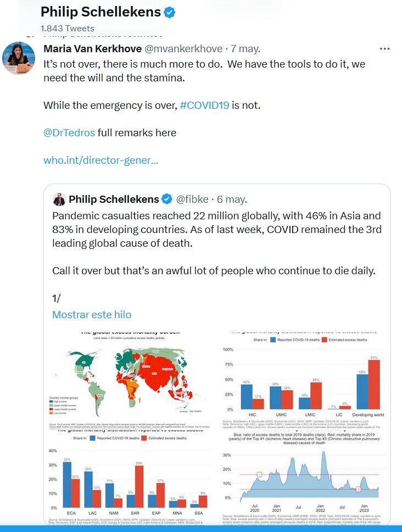The height and width of the screenshot is (532, 402).
Task: Open the world excess mortality map image
Action: tap(130, 379)
